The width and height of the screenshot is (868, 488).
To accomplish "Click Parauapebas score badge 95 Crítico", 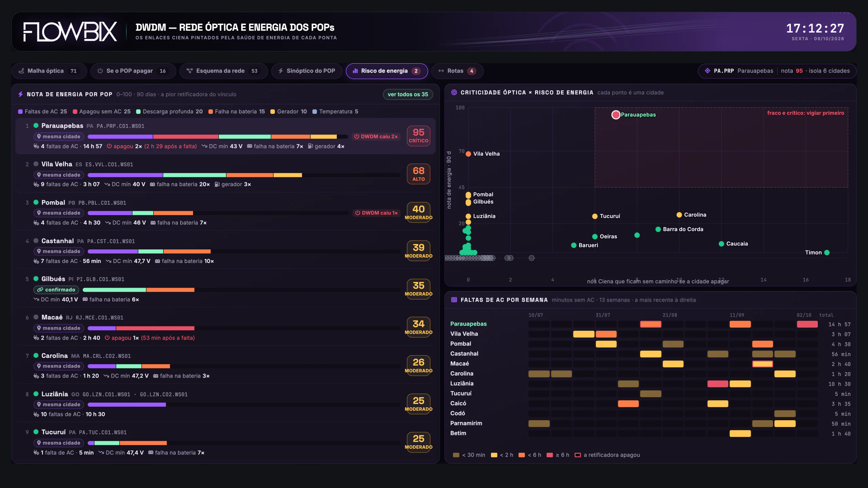I will (x=419, y=136).
